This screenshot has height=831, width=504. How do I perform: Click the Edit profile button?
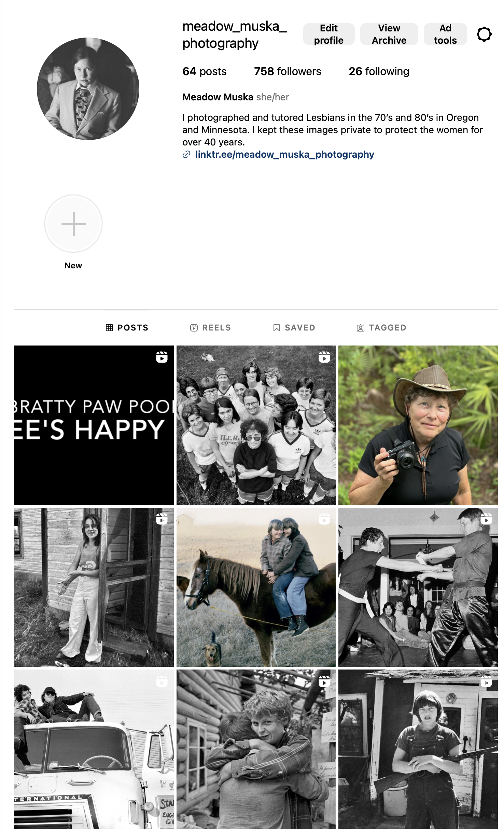point(329,34)
